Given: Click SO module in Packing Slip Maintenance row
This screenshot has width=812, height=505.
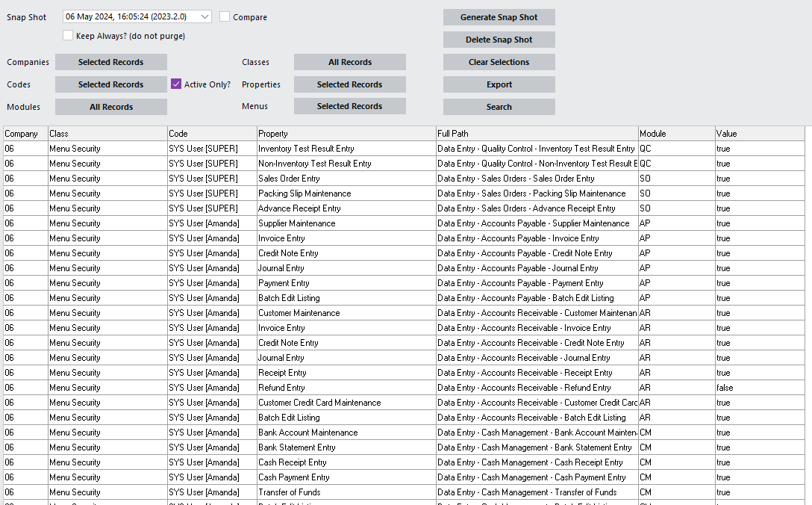Looking at the screenshot, I should [676, 193].
